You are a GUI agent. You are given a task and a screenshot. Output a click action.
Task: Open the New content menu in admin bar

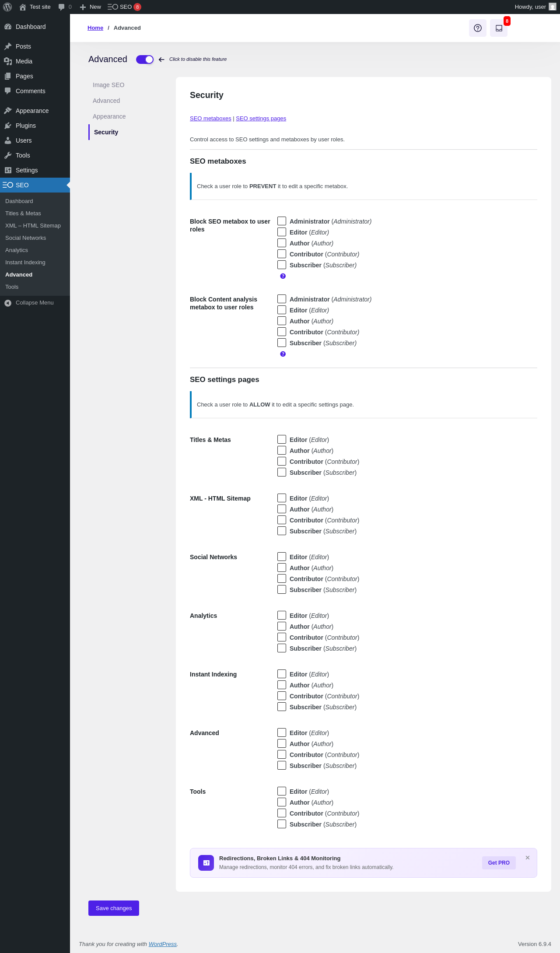[91, 7]
